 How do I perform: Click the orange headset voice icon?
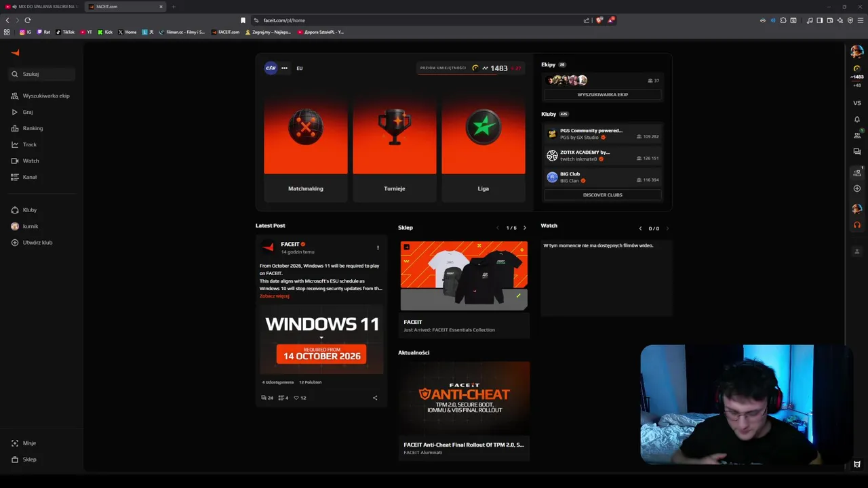coord(857,225)
